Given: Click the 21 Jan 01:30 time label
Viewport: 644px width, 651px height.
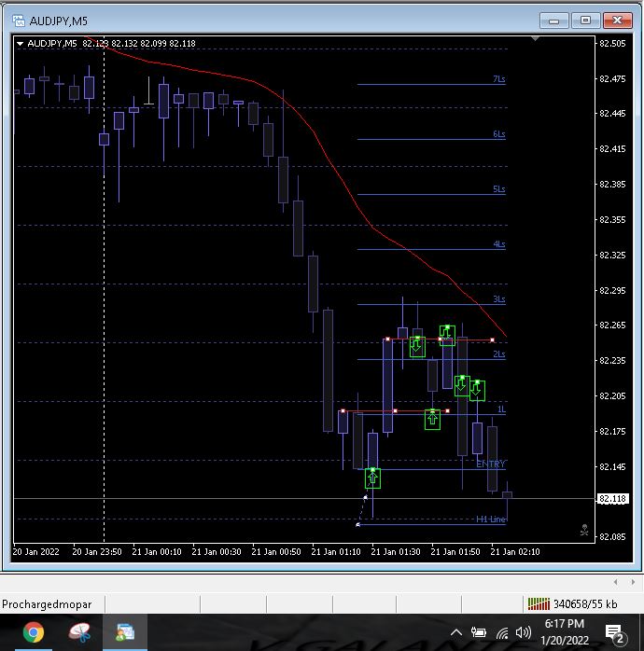Looking at the screenshot, I should point(396,552).
